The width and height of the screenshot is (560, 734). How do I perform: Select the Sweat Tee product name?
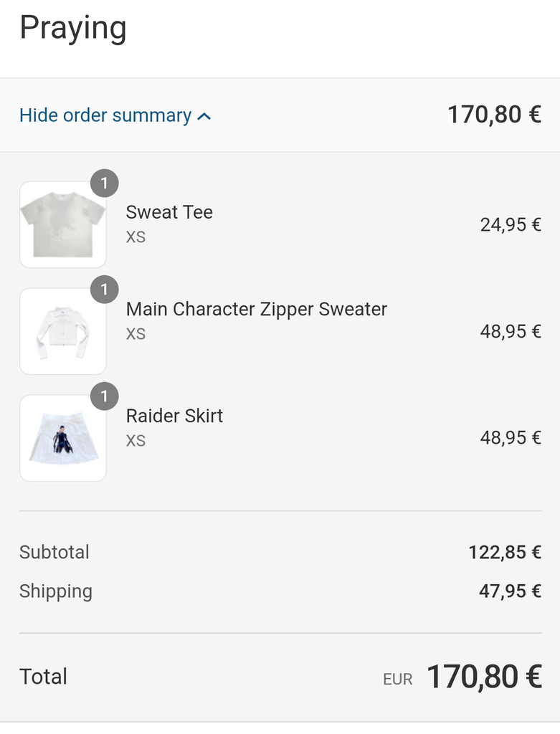point(169,212)
